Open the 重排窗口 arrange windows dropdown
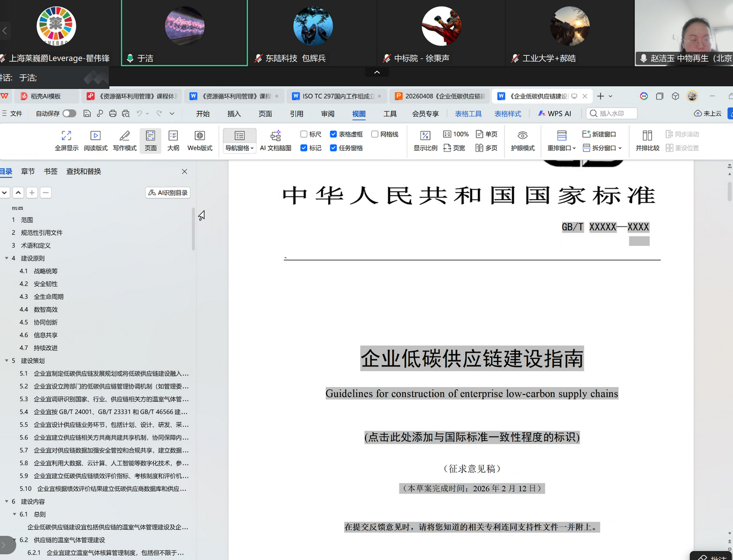The width and height of the screenshot is (733, 560). 561,148
